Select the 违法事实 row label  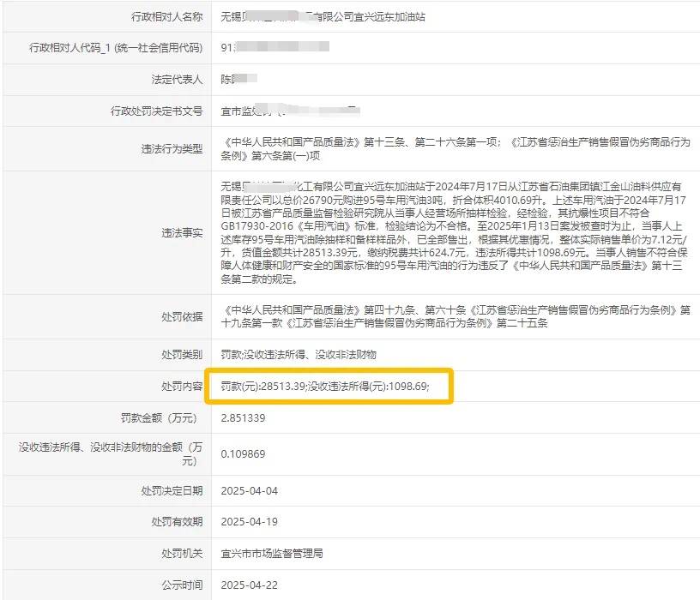(x=182, y=232)
